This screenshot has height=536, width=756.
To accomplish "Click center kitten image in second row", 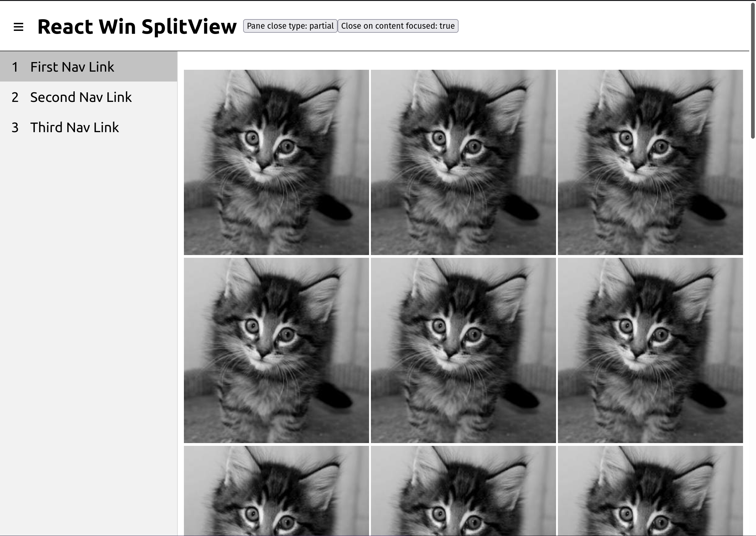I will tap(463, 350).
